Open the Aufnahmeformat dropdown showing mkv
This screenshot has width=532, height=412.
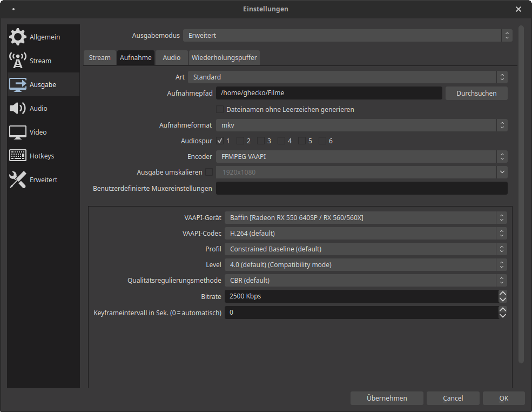point(362,125)
